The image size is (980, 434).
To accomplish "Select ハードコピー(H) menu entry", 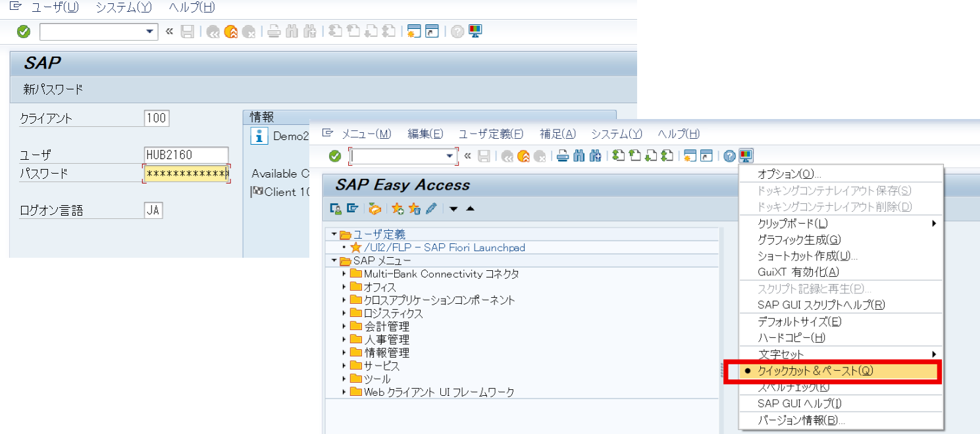I will (x=841, y=338).
